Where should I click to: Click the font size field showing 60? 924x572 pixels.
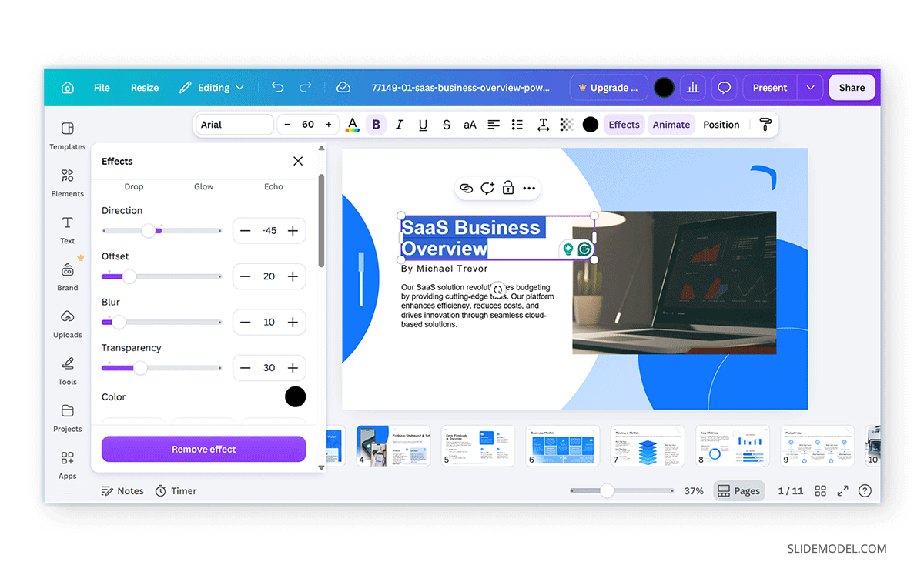tap(308, 125)
